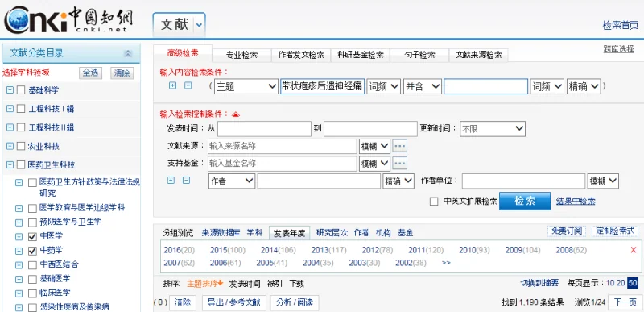Expand 预防医学与卫生学 tree node

tap(19, 223)
